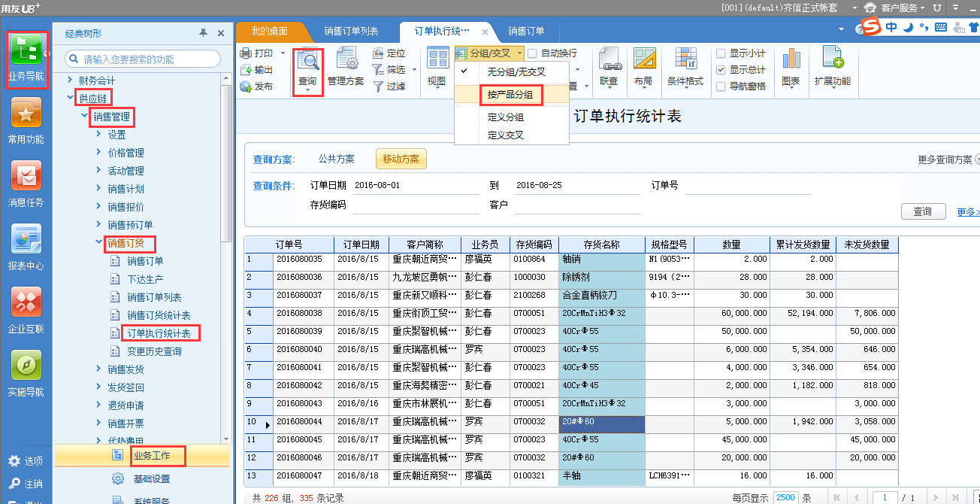Open the 打印 dropdown arrow
The height and width of the screenshot is (504, 980).
pyautogui.click(x=283, y=53)
